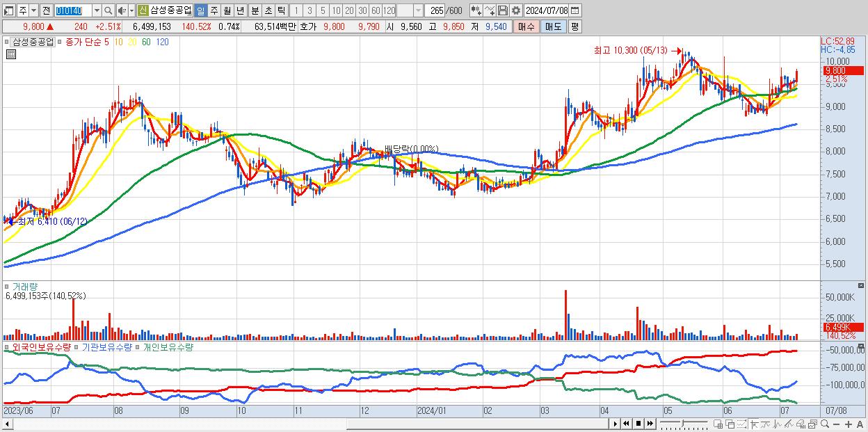Click the trend line drawing icon
This screenshot has height=432, width=868.
766,424
